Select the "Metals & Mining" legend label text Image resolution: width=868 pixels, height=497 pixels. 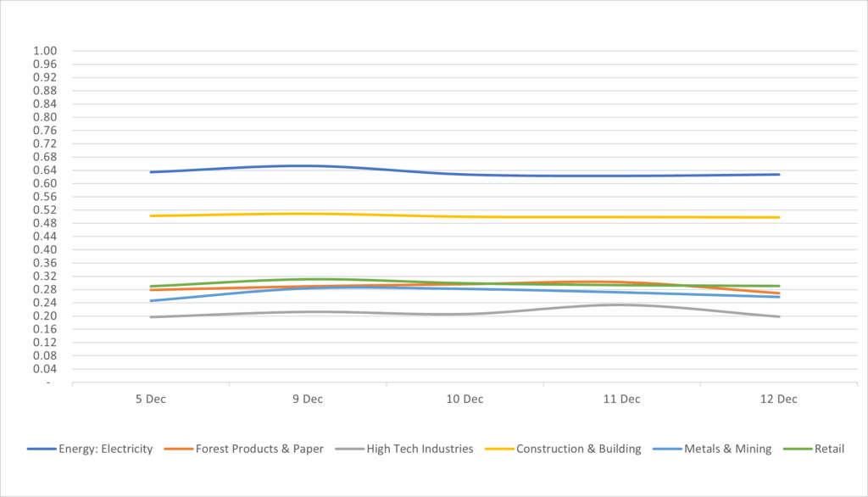pyautogui.click(x=729, y=449)
